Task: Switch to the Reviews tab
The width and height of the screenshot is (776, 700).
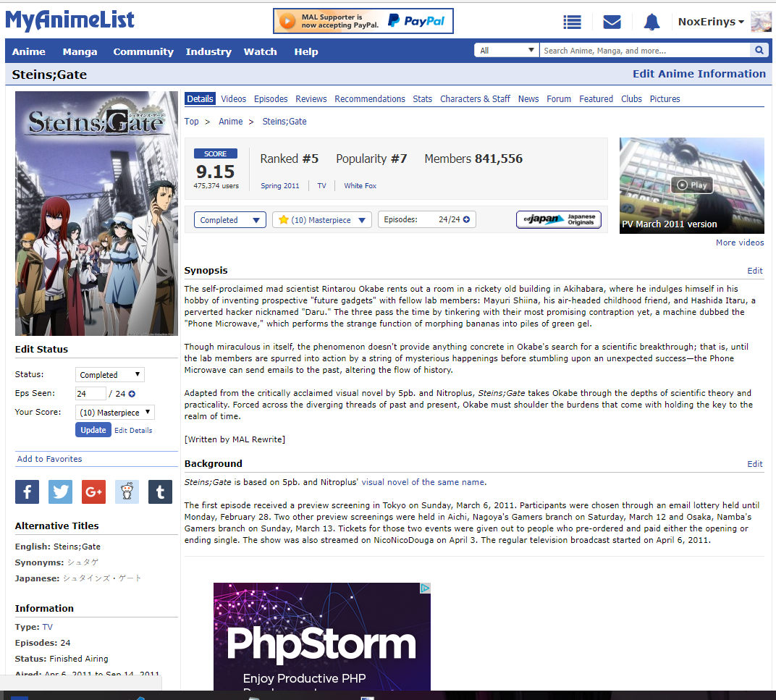Action: click(x=311, y=98)
